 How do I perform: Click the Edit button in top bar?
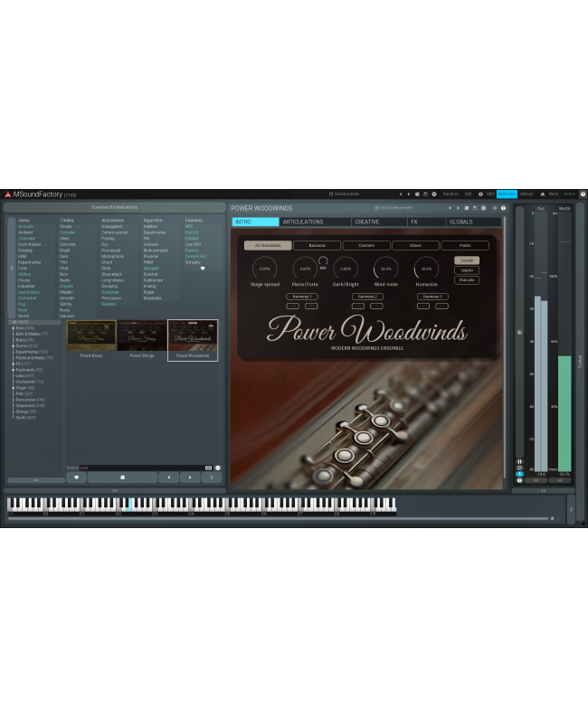click(468, 194)
